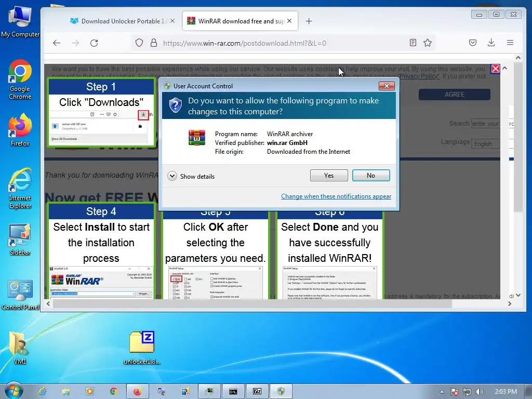Close the WinRAR download tab
532x399 pixels.
point(289,21)
